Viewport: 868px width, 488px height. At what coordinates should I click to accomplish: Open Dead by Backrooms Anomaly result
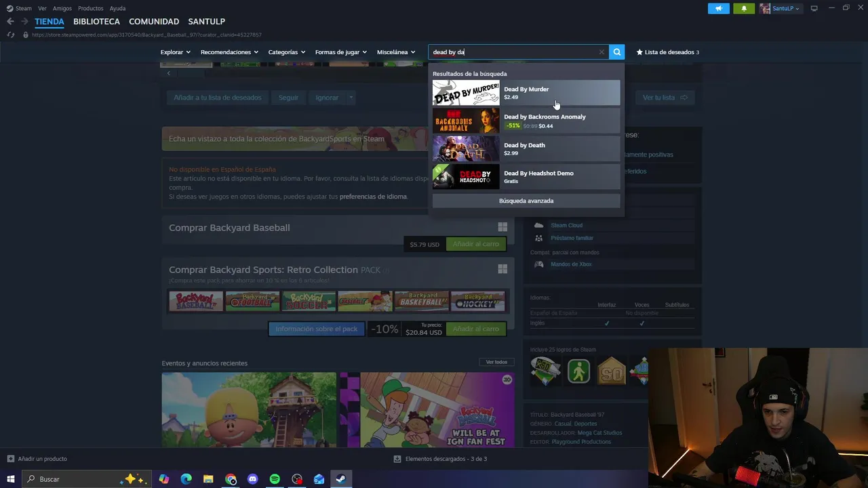526,121
